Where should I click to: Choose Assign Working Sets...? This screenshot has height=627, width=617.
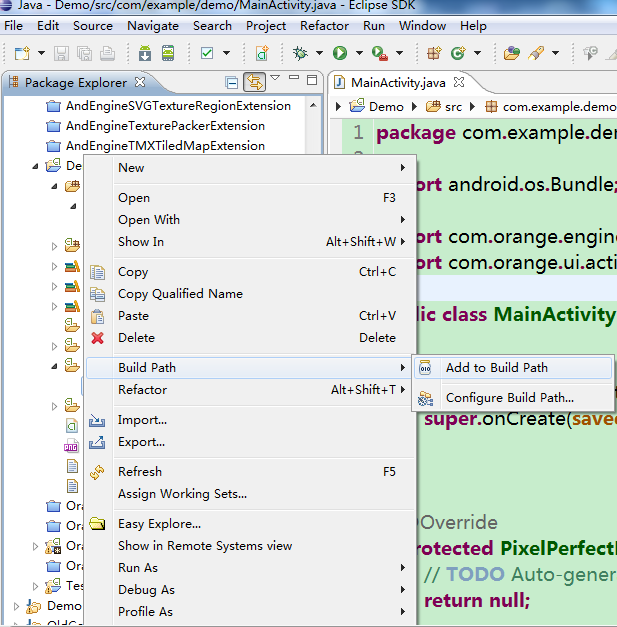pyautogui.click(x=249, y=494)
